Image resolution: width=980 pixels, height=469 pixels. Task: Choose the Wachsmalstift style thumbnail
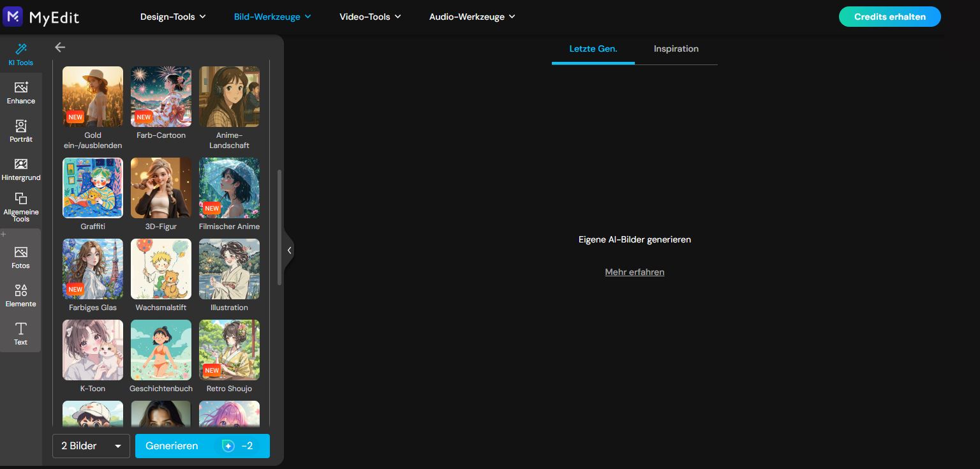(161, 269)
